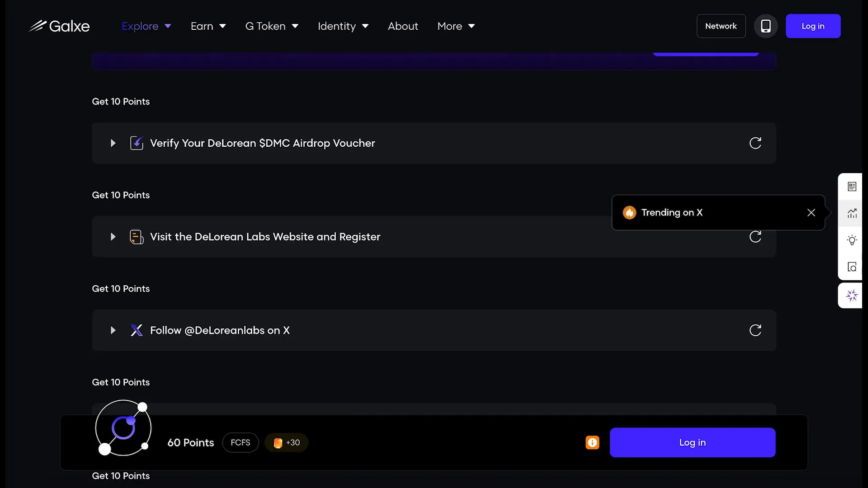Refresh the Visit DeLorean Labs Website task
868x488 pixels.
coord(755,237)
